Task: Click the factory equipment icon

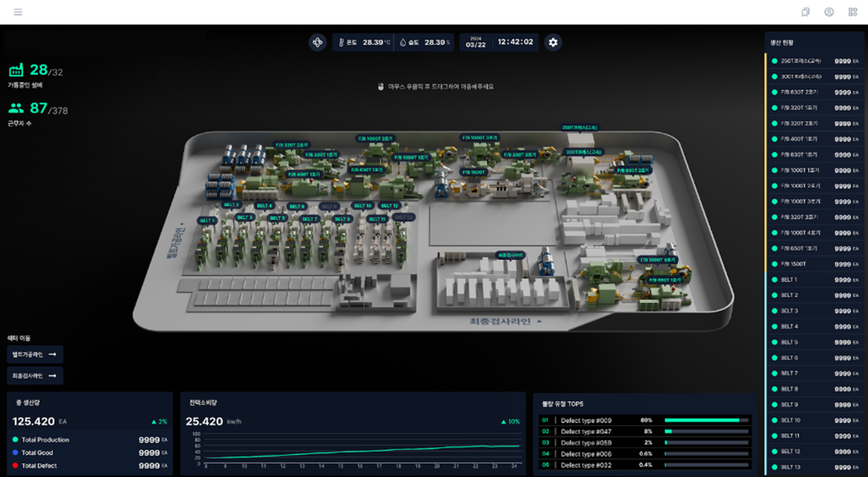Action: 16,70
